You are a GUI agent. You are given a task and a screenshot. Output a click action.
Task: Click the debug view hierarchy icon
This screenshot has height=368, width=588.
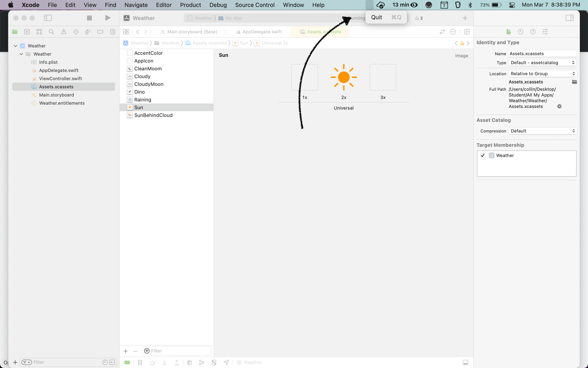[x=189, y=362]
